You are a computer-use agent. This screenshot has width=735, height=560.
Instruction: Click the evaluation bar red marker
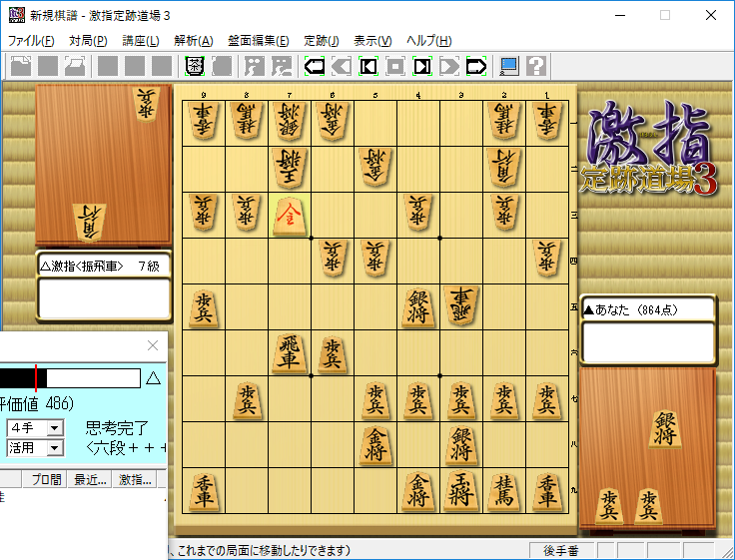[36, 378]
